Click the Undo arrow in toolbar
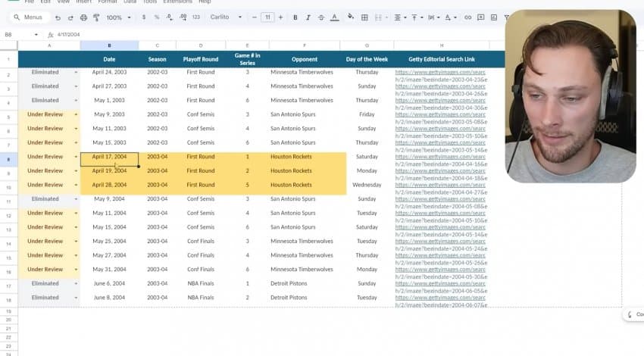Image resolution: width=644 pixels, height=356 pixels. click(x=58, y=17)
